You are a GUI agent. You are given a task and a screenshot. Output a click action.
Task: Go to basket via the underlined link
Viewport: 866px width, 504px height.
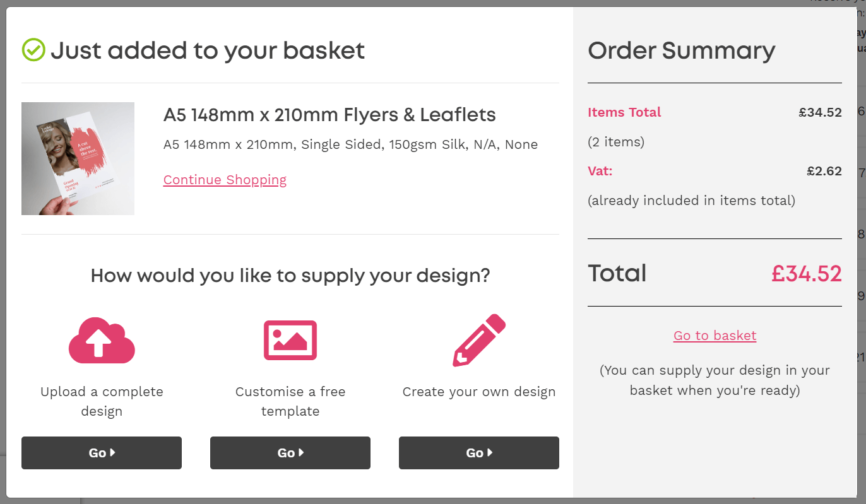point(715,335)
